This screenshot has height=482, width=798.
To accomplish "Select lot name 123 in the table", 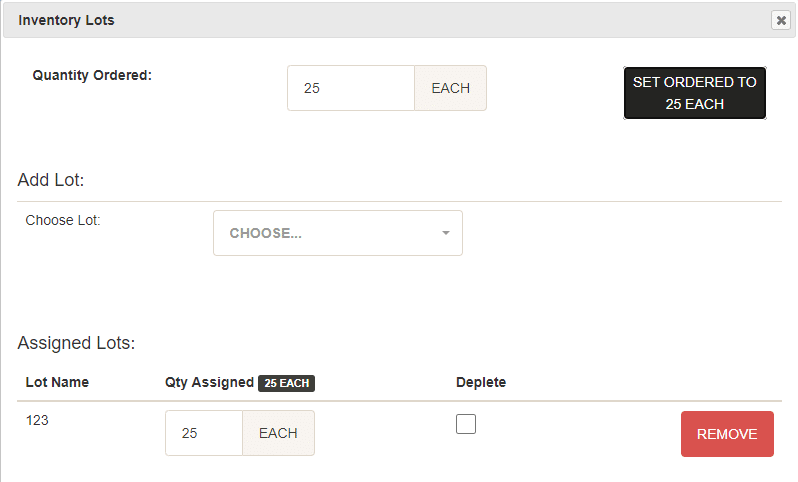I will point(37,420).
